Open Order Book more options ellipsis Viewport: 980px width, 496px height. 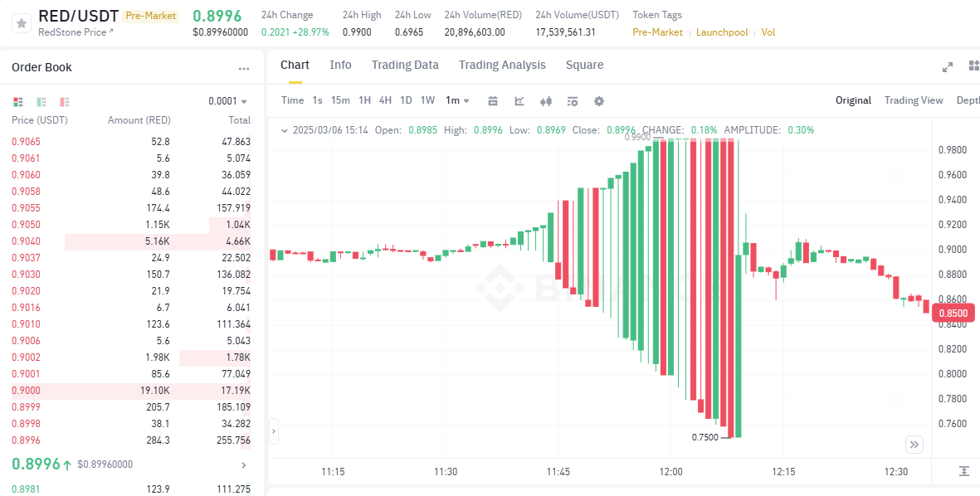(x=244, y=68)
